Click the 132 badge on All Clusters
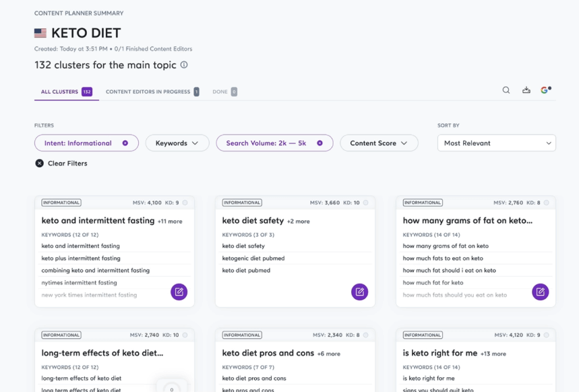579x392 pixels. click(x=87, y=92)
